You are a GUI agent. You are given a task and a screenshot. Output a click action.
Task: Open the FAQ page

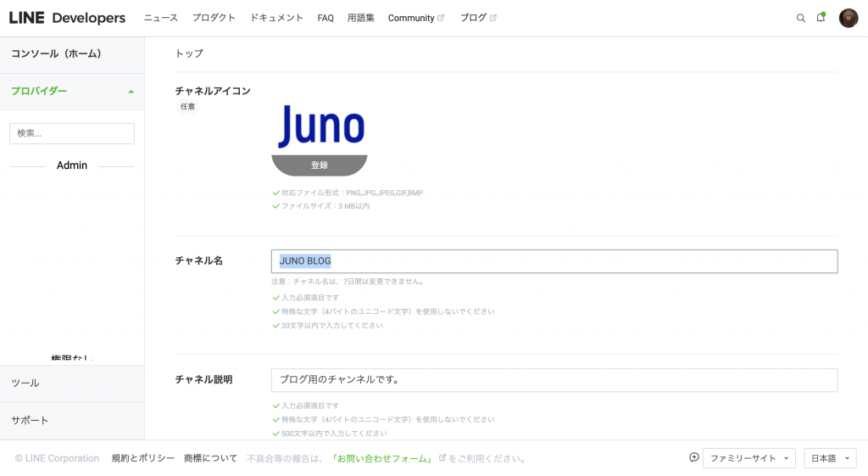coord(325,18)
